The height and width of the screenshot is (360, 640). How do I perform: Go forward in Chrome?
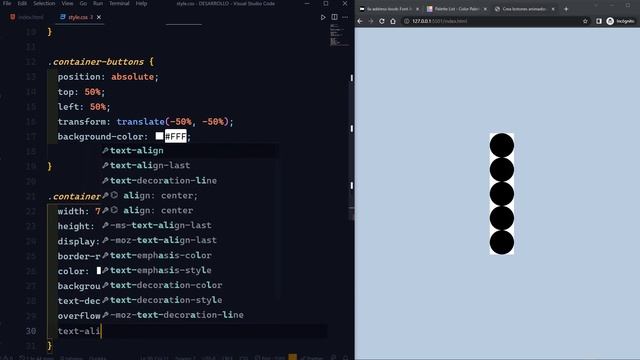pyautogui.click(x=371, y=21)
